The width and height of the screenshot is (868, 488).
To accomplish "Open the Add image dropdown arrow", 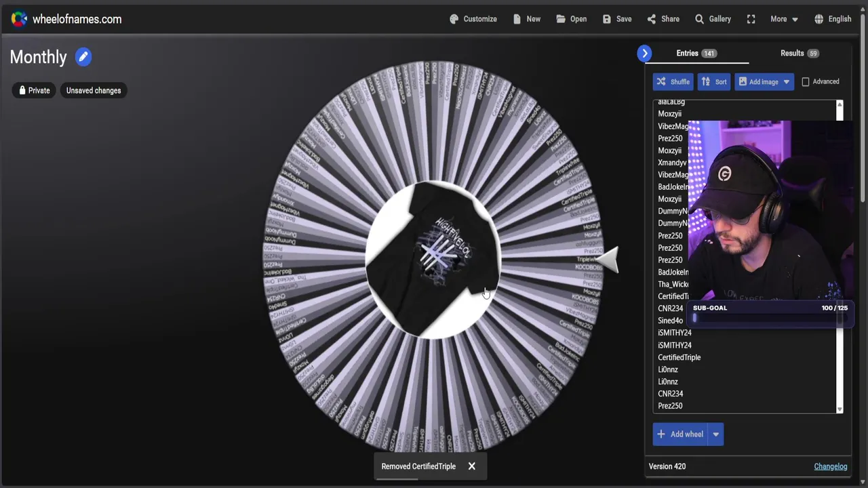I will [787, 81].
